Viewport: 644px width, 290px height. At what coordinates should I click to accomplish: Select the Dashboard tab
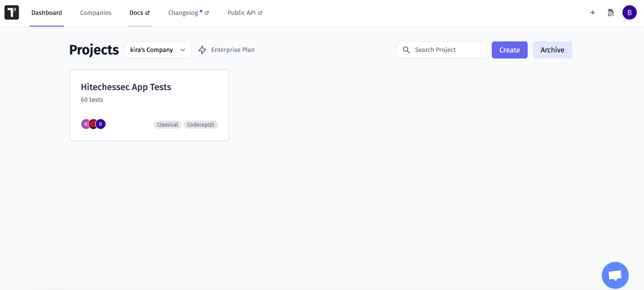pos(46,13)
